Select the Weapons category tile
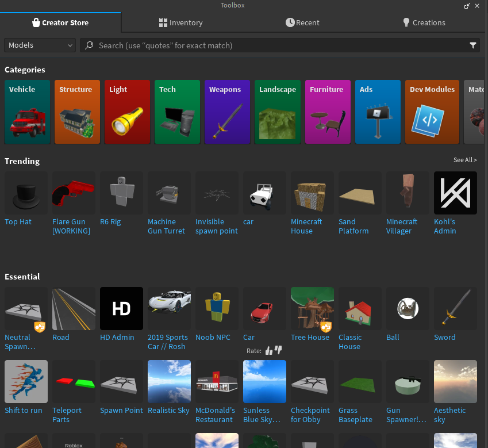488x448 pixels. click(227, 112)
